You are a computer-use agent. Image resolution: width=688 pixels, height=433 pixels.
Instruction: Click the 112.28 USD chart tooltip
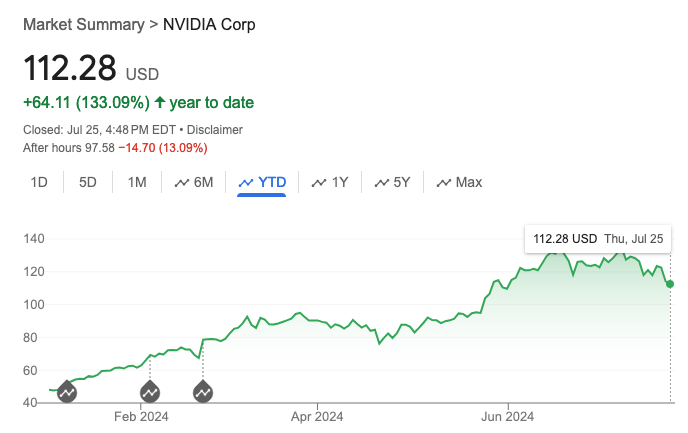[599, 239]
